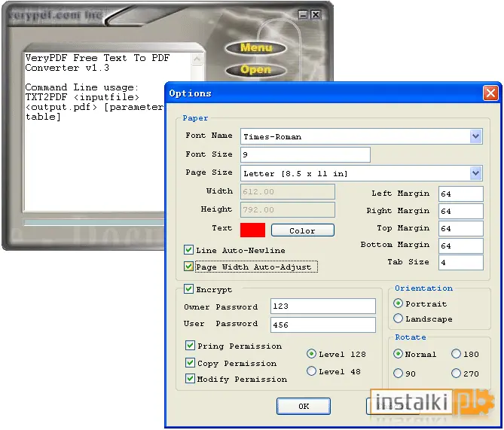Uncheck Copy Permission checkbox

[190, 362]
